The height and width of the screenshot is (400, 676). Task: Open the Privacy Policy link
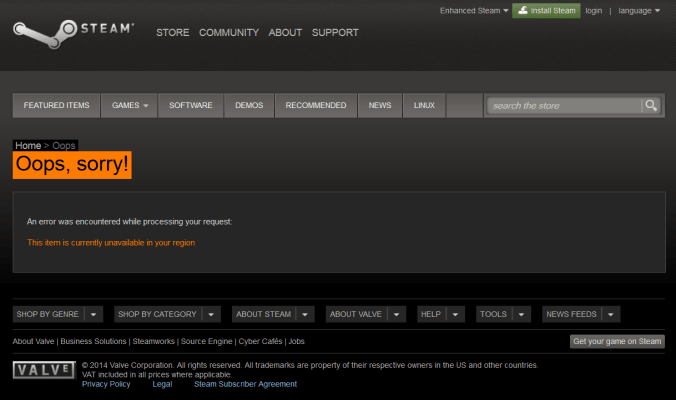click(106, 383)
